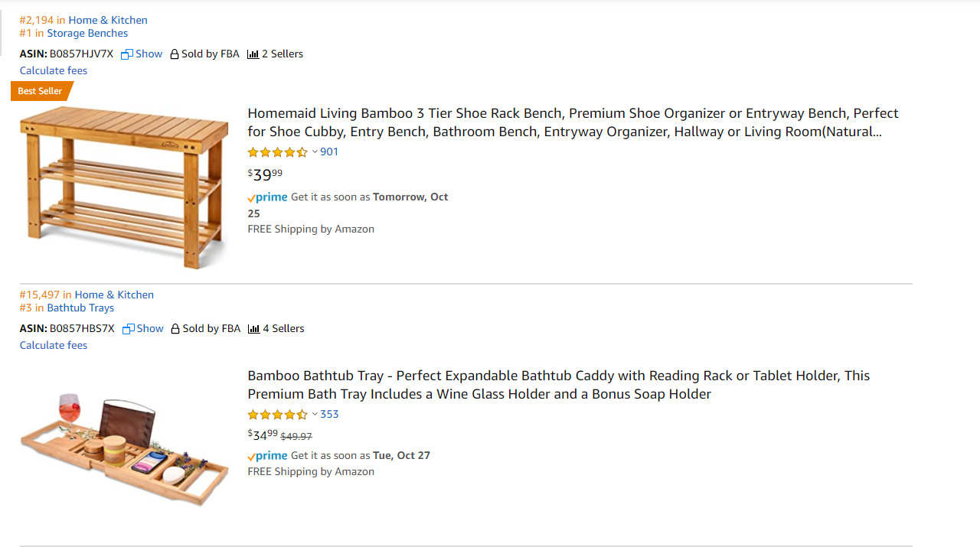Image resolution: width=980 pixels, height=547 pixels.
Task: Click the star rating of the shoe rack bench
Action: pyautogui.click(x=277, y=152)
